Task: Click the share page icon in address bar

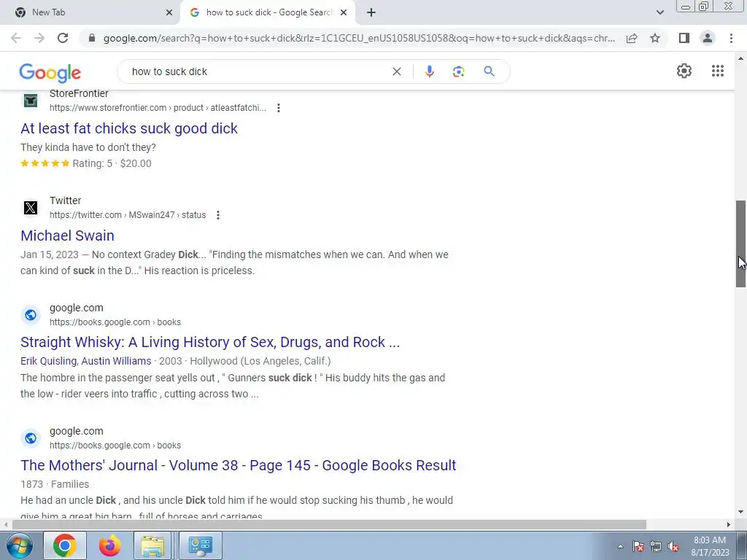Action: pyautogui.click(x=632, y=38)
